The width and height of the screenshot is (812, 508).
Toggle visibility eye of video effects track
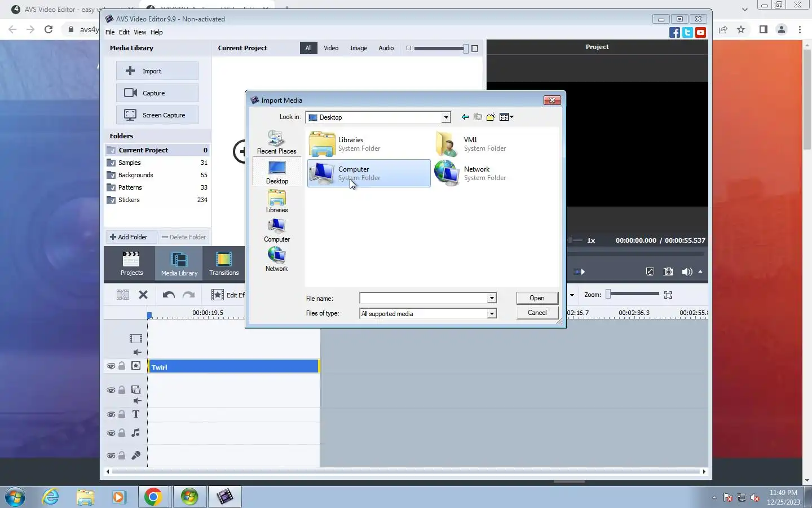[111, 366]
